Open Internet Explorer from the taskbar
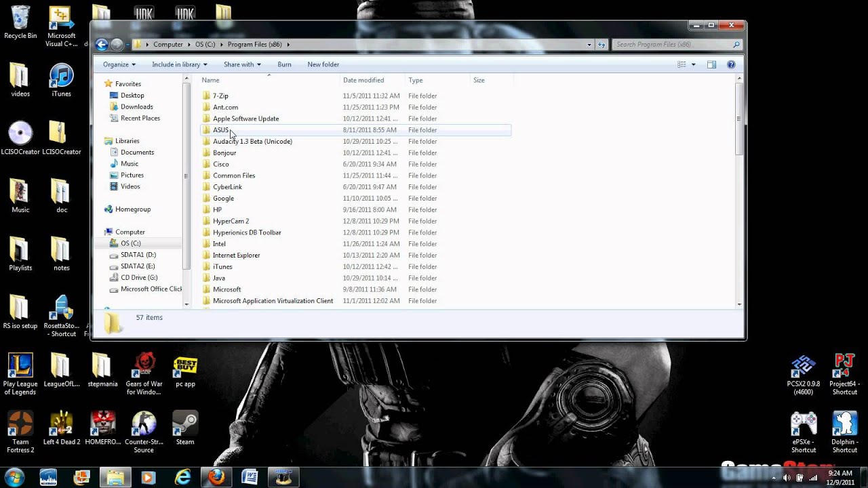Viewport: 868px width, 488px height. coord(182,477)
